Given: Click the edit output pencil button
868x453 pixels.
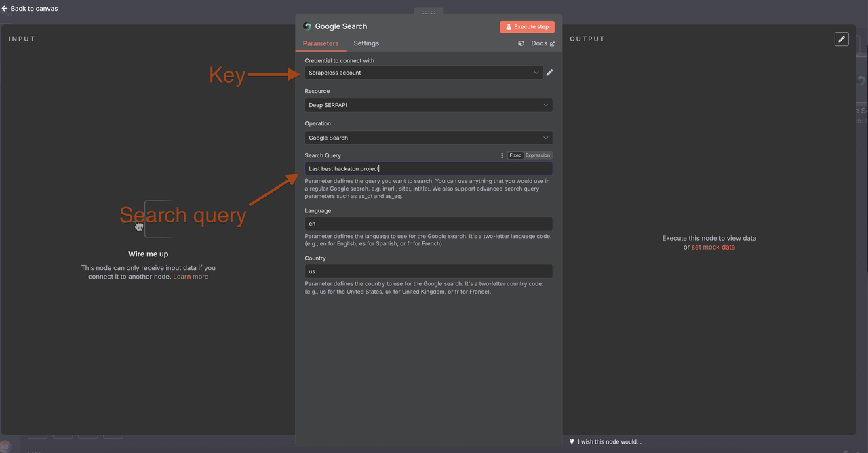Looking at the screenshot, I should (842, 39).
